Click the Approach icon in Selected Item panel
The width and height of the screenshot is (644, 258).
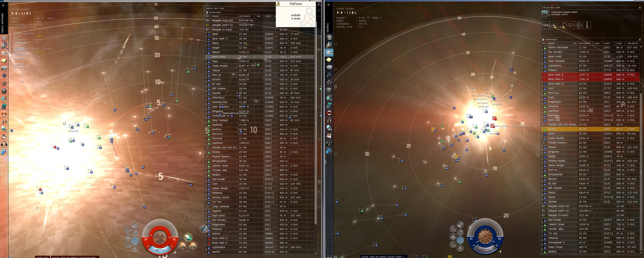(x=545, y=25)
